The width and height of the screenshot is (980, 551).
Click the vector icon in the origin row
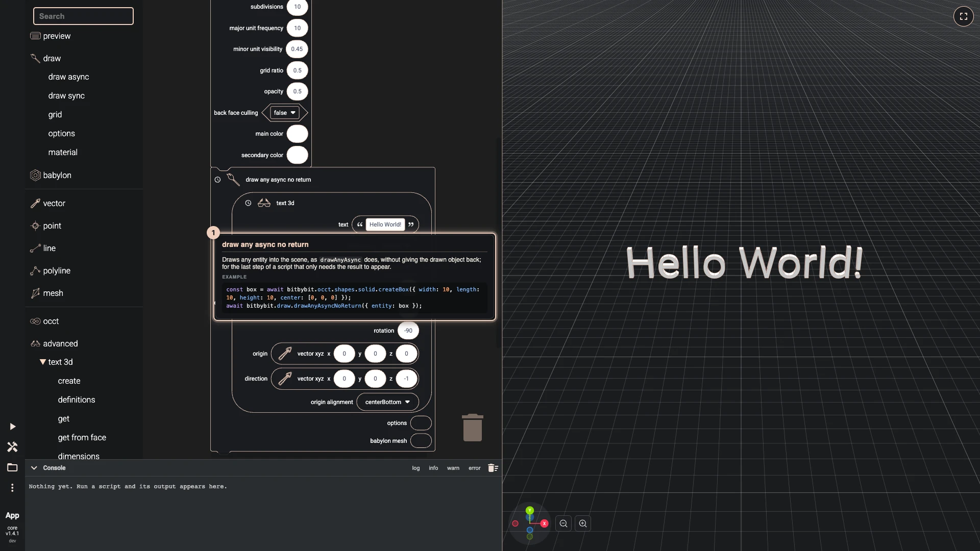click(285, 354)
